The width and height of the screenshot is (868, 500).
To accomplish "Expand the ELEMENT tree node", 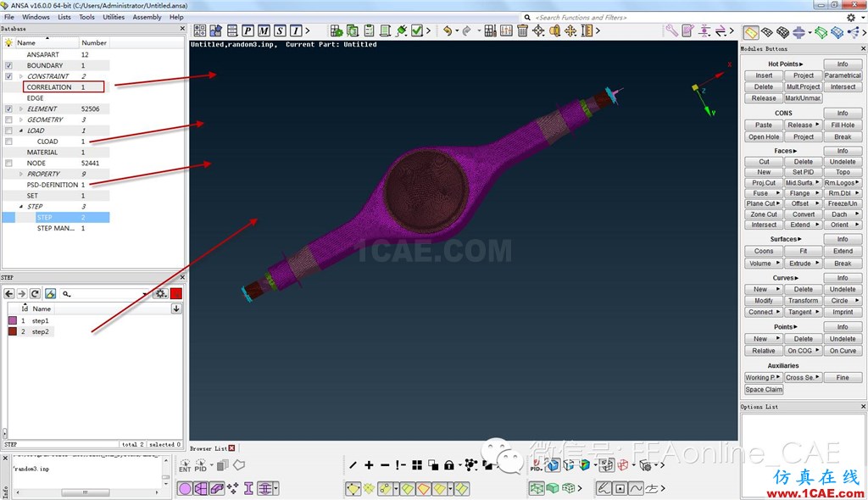I will (21, 109).
